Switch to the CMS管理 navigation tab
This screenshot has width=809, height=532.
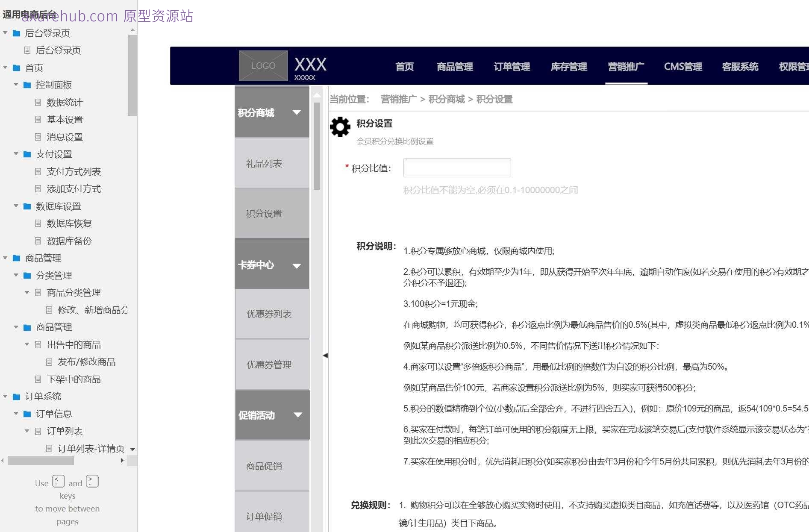(683, 66)
